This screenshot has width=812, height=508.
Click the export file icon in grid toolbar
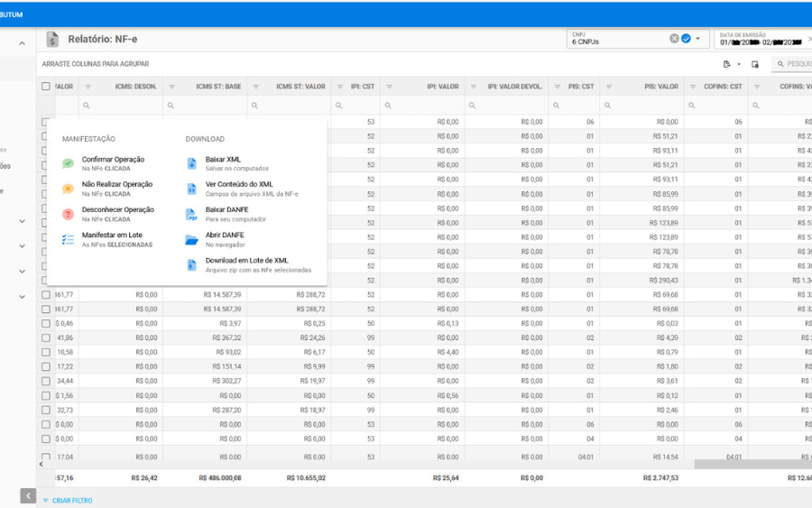pos(726,64)
